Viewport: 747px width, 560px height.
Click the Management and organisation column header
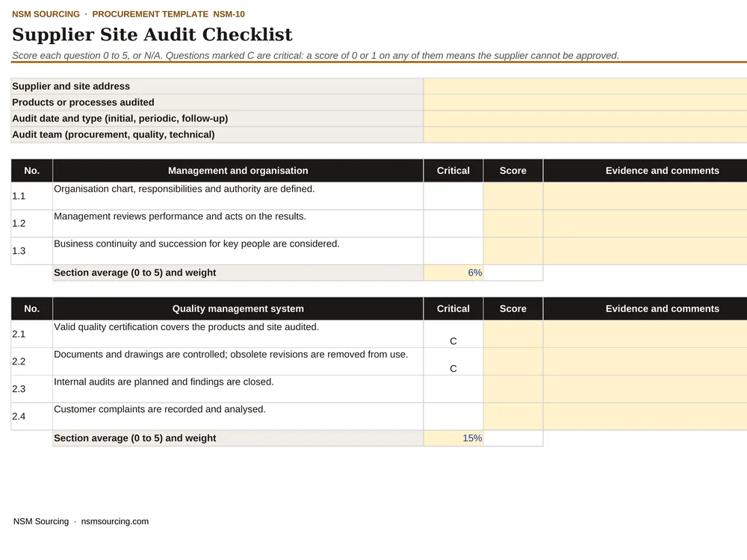(238, 170)
